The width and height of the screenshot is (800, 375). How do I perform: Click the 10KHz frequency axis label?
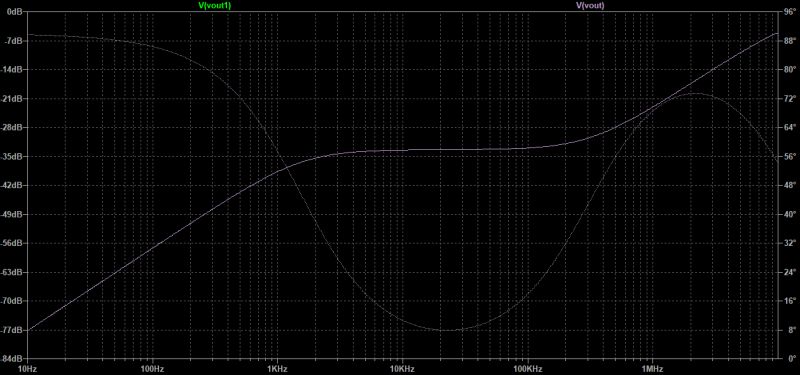tap(402, 368)
